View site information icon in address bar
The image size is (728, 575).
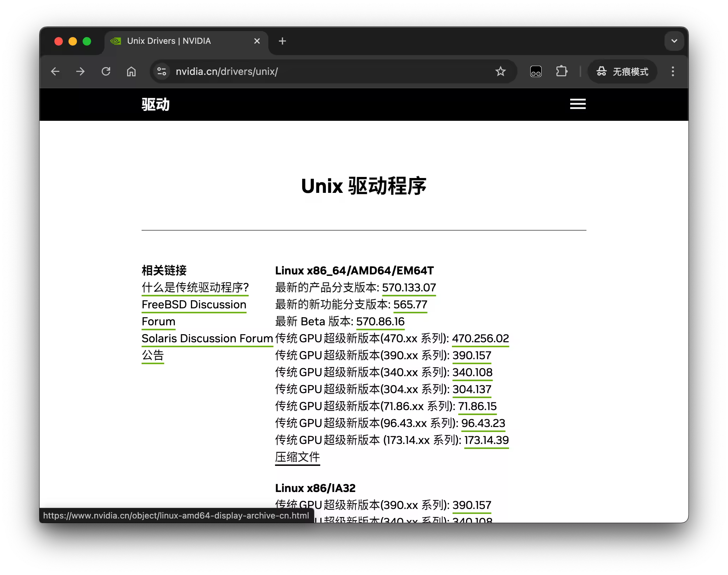pos(162,72)
